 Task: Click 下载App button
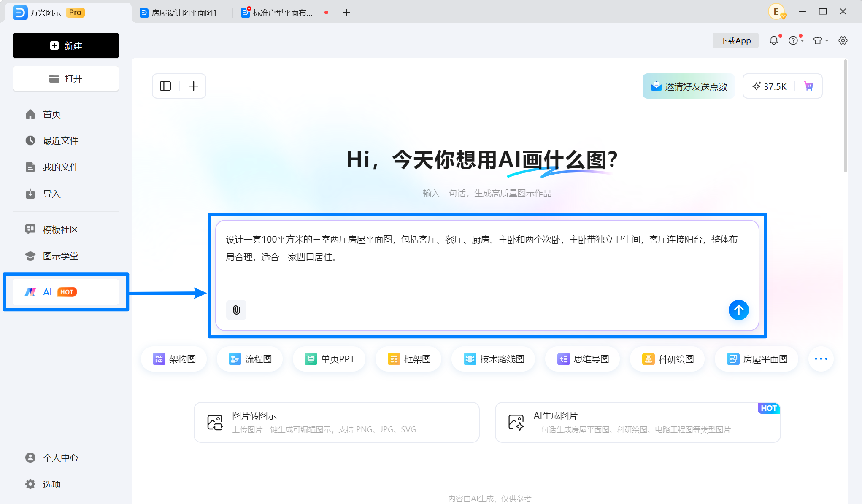click(x=735, y=40)
